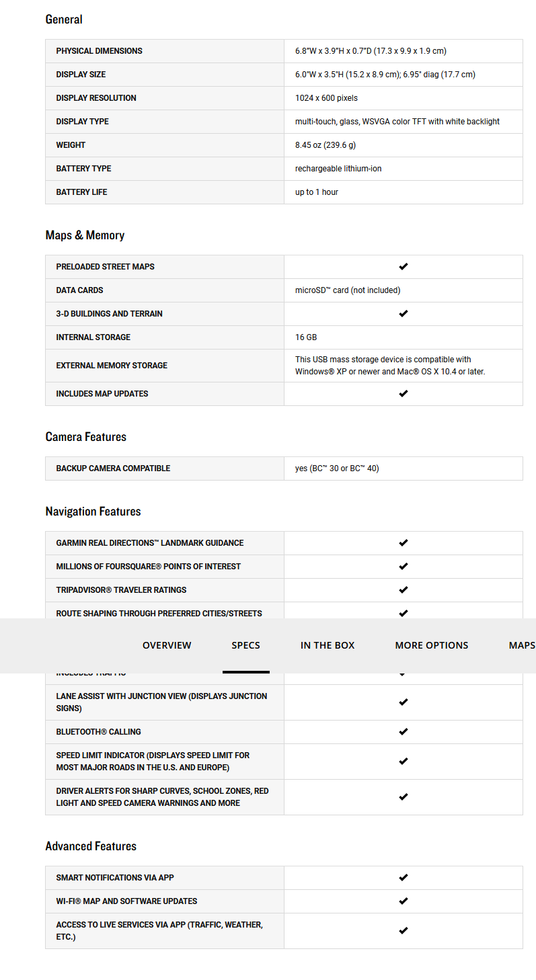Click Wi-Fi Map and Software Updates checkmark
536x980 pixels.
point(404,901)
